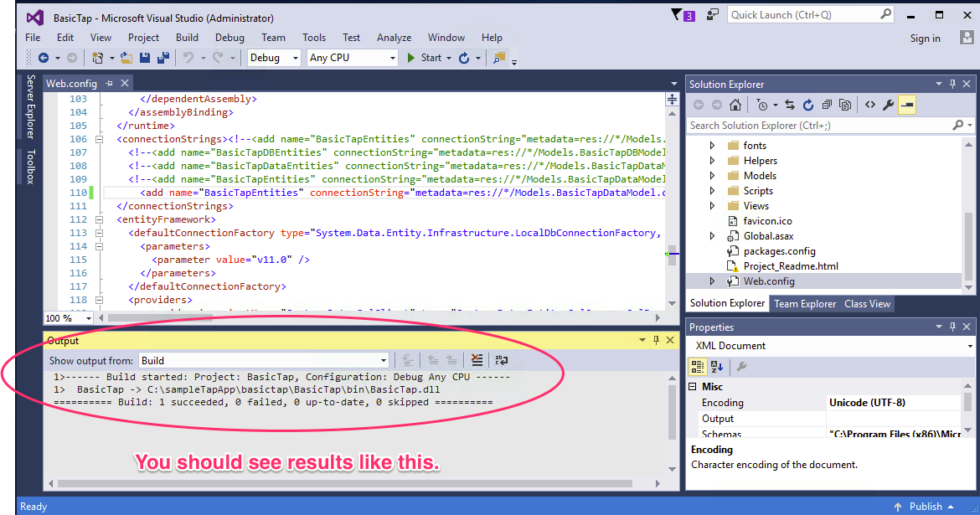Expand the Models folder node

tap(712, 176)
